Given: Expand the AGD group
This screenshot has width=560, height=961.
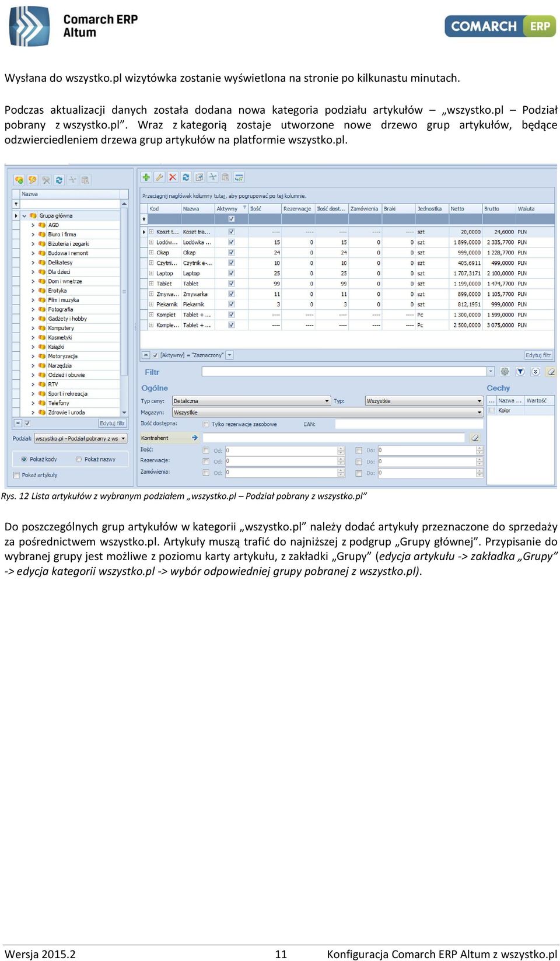Looking at the screenshot, I should [x=33, y=225].
